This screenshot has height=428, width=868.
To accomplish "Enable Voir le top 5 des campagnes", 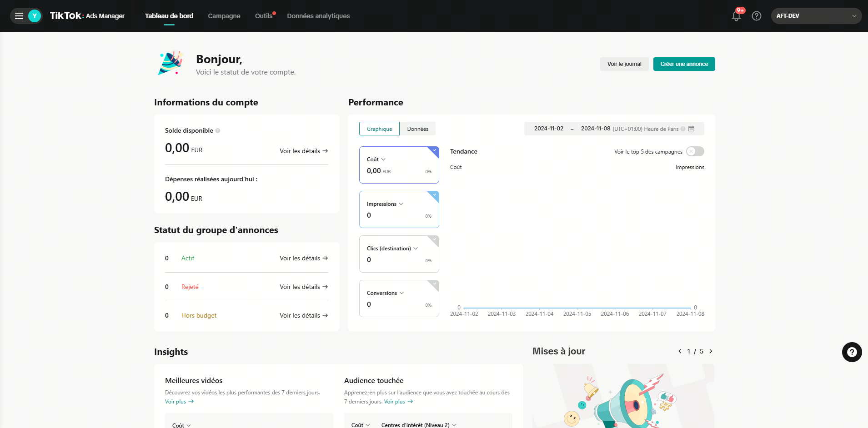I will pos(695,151).
